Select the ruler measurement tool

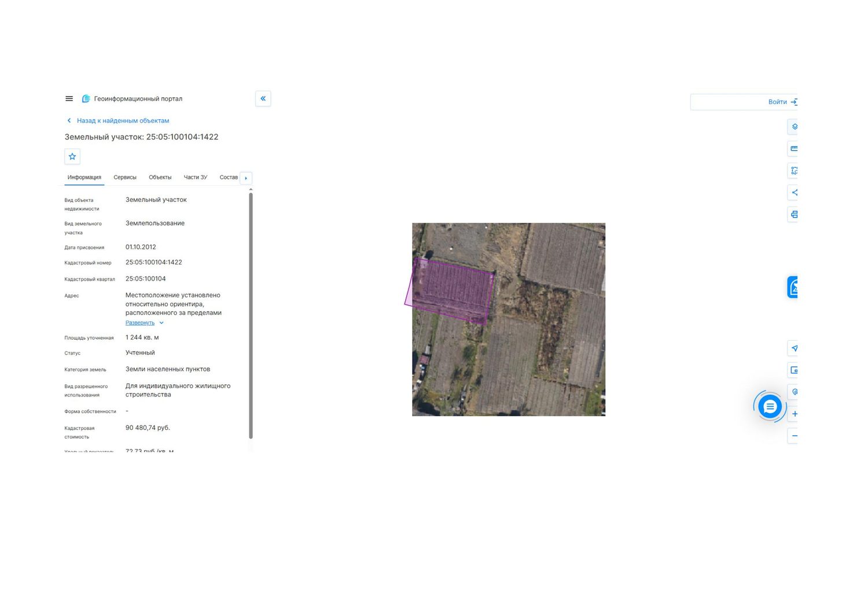coord(794,149)
